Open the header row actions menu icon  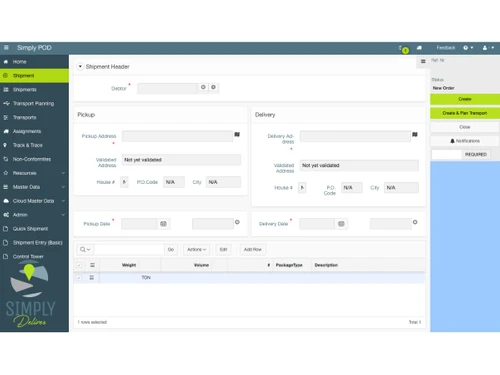point(92,265)
